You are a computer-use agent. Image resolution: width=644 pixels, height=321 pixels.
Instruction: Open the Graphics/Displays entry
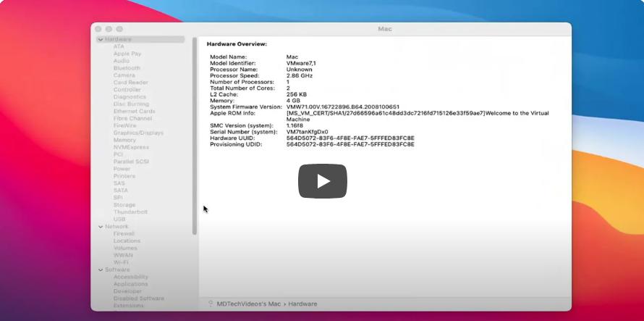138,133
